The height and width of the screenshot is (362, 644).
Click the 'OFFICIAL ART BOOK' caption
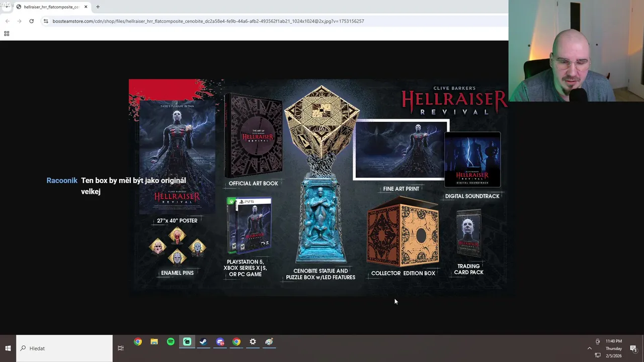[253, 184]
